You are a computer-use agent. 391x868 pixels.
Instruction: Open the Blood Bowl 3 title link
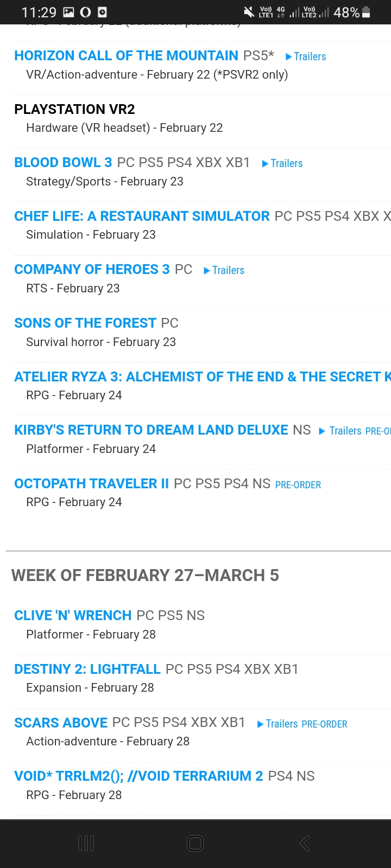click(x=63, y=162)
